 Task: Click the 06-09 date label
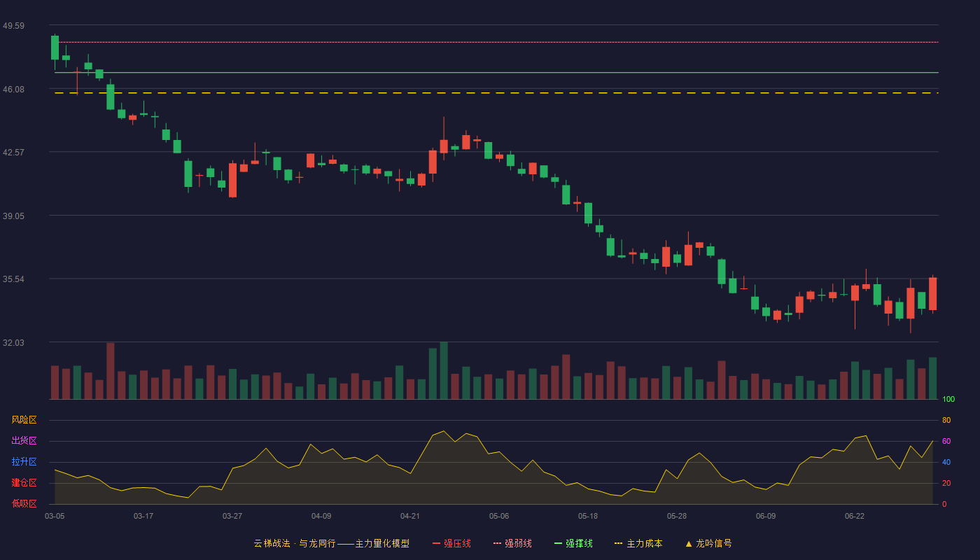(766, 516)
